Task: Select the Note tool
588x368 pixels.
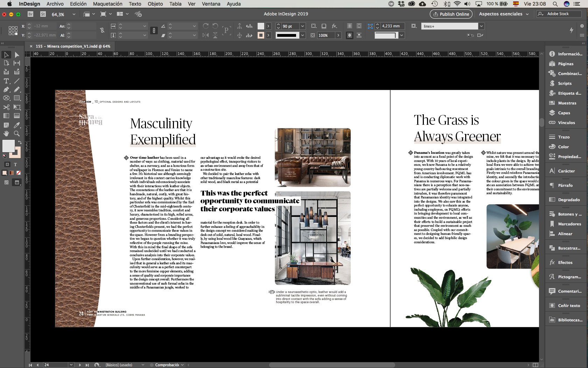Action: (x=6, y=125)
